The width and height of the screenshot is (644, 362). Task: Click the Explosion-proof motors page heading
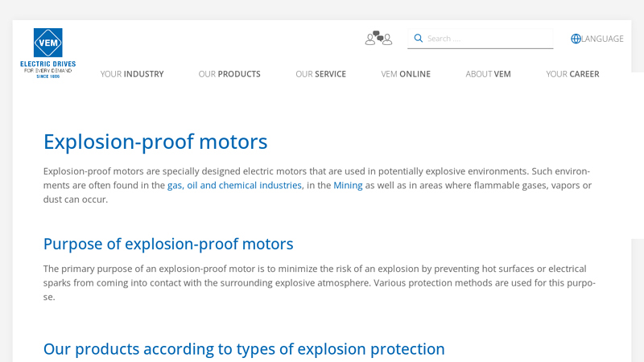[x=155, y=142]
